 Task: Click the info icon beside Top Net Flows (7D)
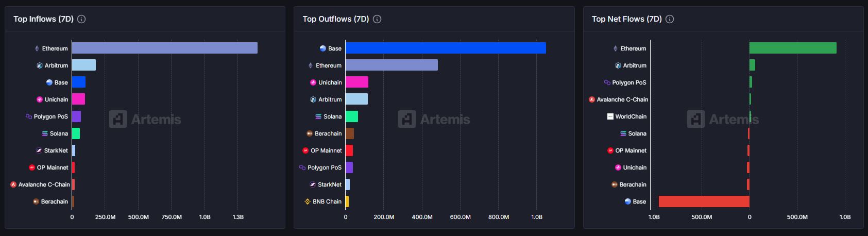tap(670, 19)
